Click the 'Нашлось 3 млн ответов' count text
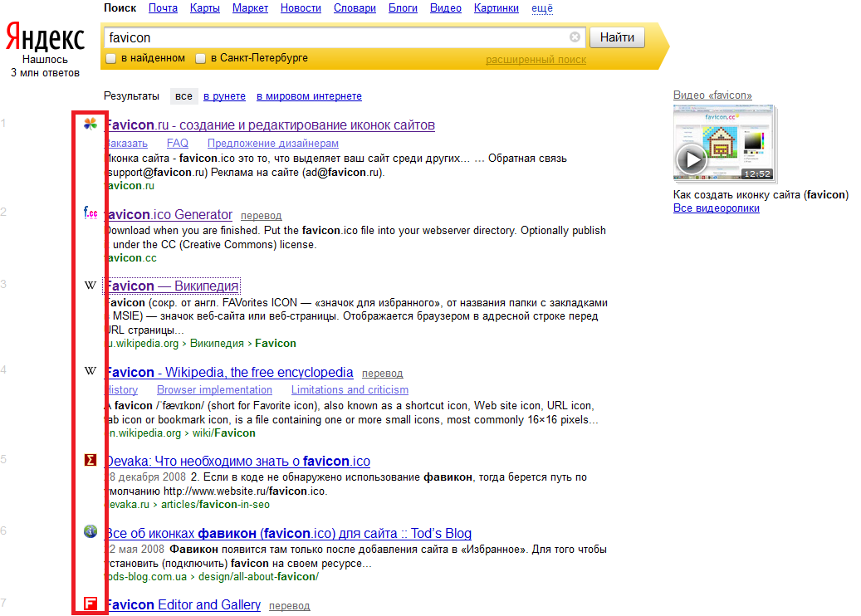 pyautogui.click(x=45, y=66)
